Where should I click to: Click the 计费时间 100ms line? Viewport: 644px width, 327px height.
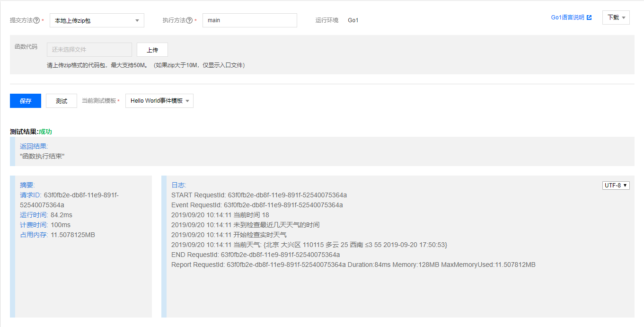point(45,225)
